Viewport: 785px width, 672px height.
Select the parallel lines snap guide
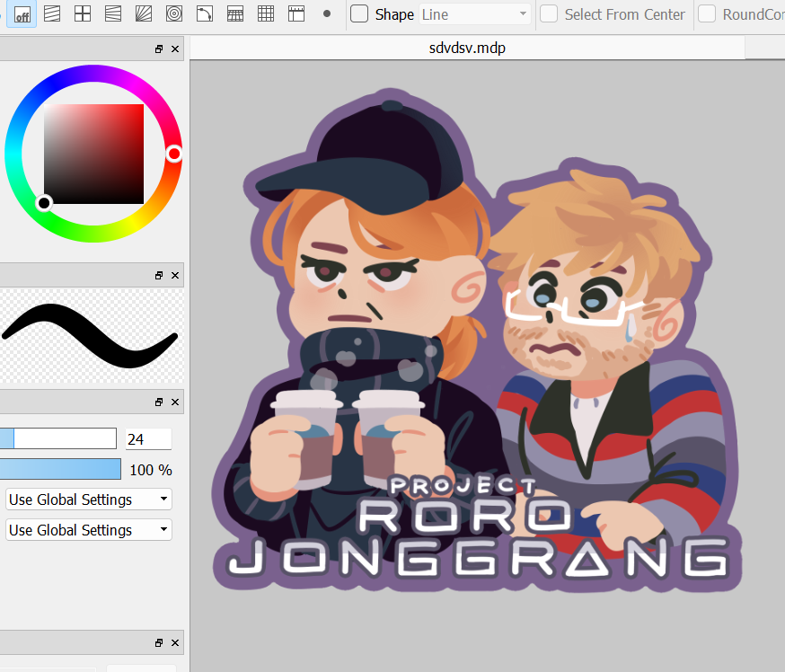tap(52, 14)
